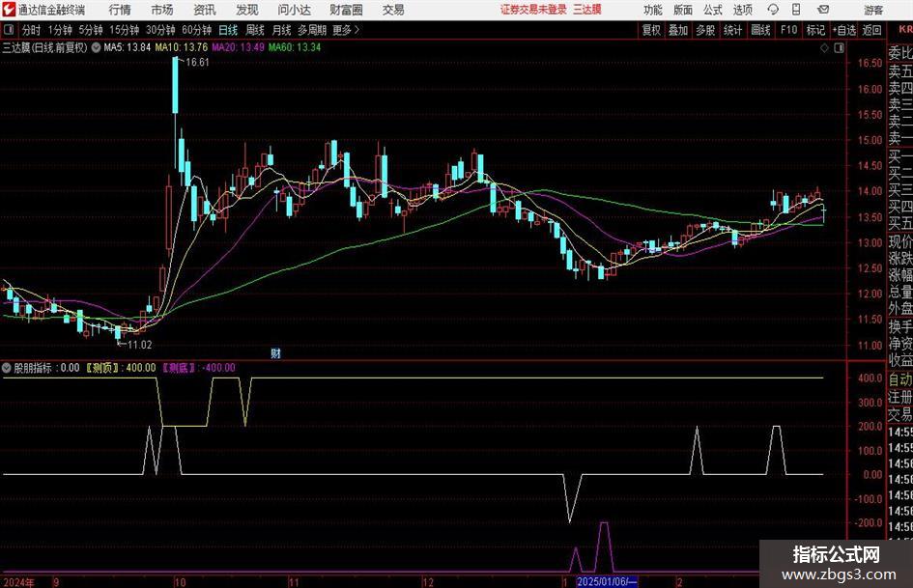Add stock with +自选 button
The width and height of the screenshot is (913, 588).
(844, 30)
